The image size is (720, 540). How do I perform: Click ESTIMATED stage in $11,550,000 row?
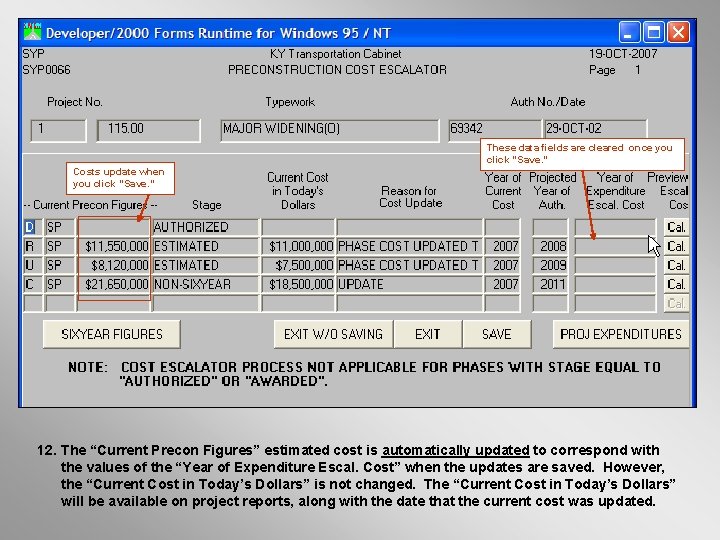point(206,247)
